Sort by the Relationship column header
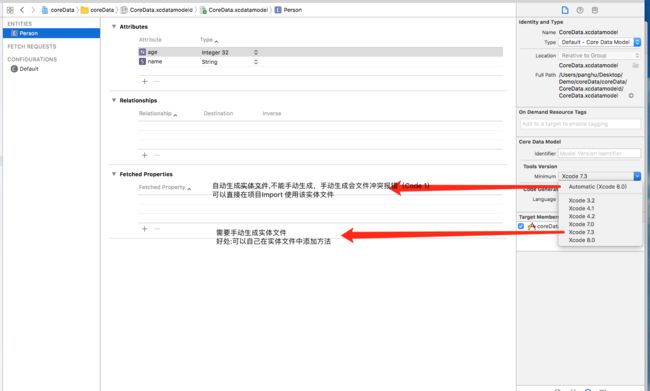The height and width of the screenshot is (391, 650). click(158, 114)
